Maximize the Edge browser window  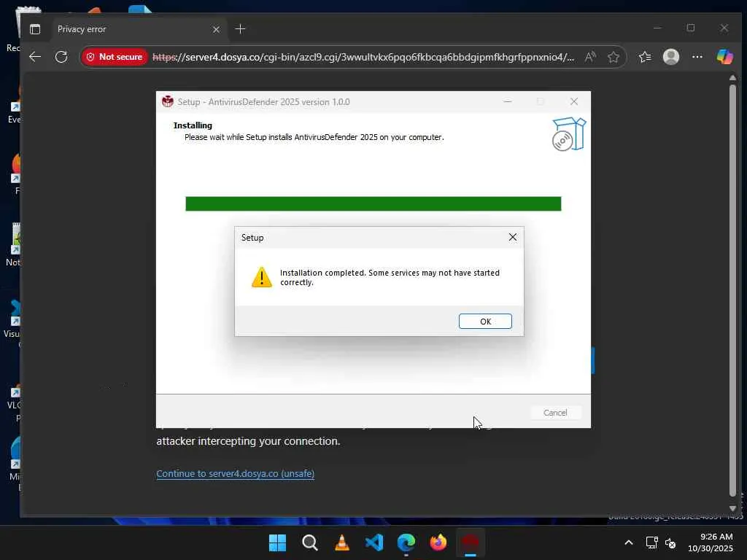[x=691, y=28]
